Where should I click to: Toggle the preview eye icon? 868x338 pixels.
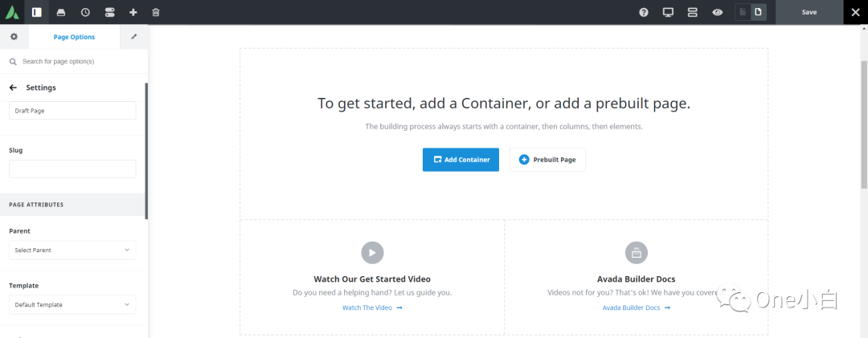[x=717, y=12]
